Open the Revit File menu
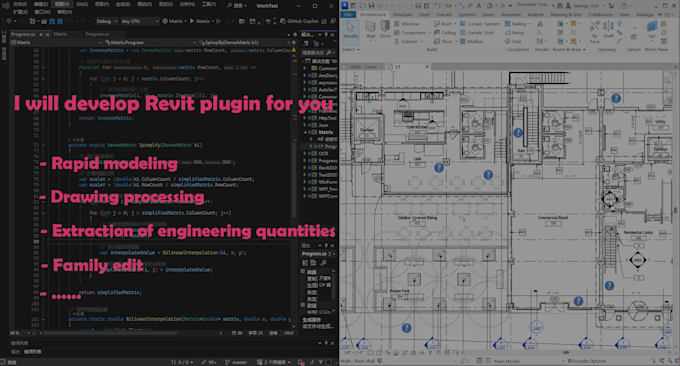Screen dimensions: 680x366 (x=348, y=14)
